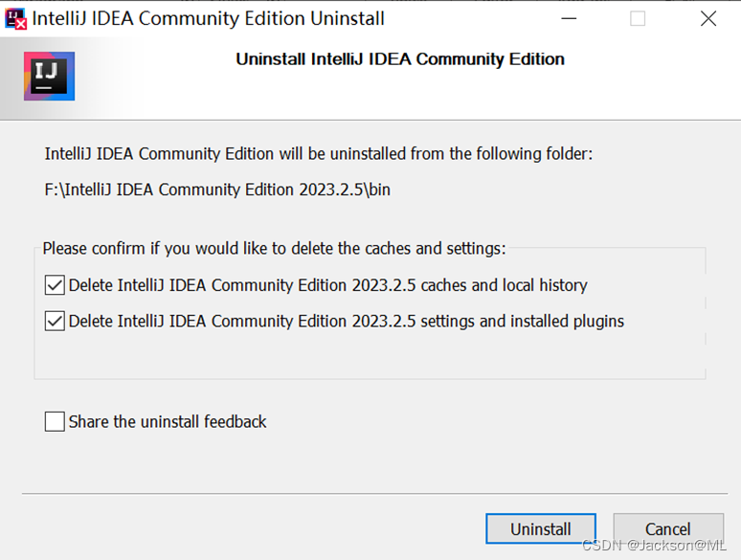Image resolution: width=741 pixels, height=560 pixels.
Task: Uncheck Delete settings and installed plugins
Action: [55, 322]
